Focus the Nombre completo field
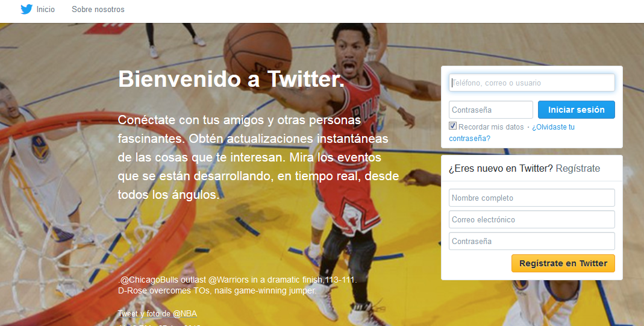Image resolution: width=644 pixels, height=326 pixels. click(x=531, y=198)
